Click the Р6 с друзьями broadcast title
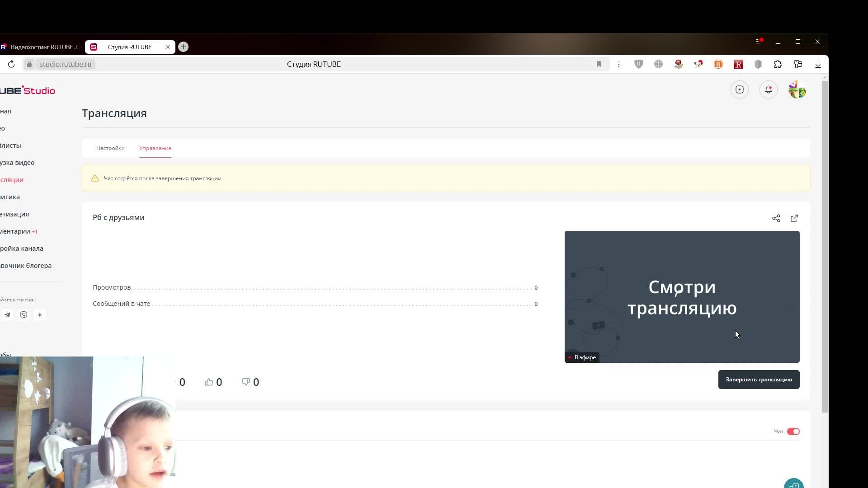The height and width of the screenshot is (488, 868). [x=118, y=217]
